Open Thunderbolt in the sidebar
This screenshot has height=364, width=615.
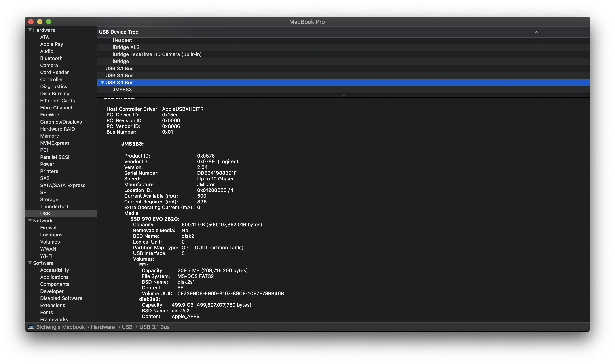[x=54, y=206]
